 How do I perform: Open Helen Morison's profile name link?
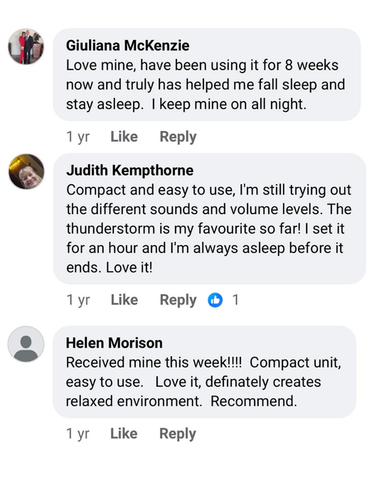(x=114, y=343)
